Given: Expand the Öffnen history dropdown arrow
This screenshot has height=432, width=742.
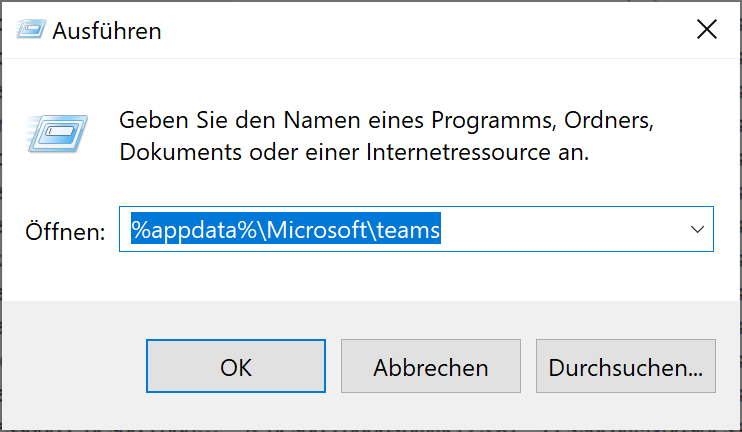Looking at the screenshot, I should point(697,229).
